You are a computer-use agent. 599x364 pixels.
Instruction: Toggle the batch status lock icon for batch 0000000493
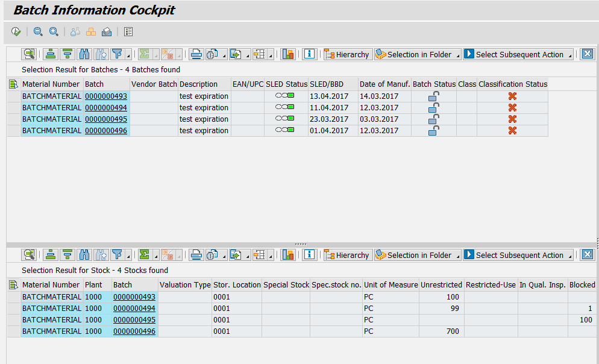pos(432,95)
